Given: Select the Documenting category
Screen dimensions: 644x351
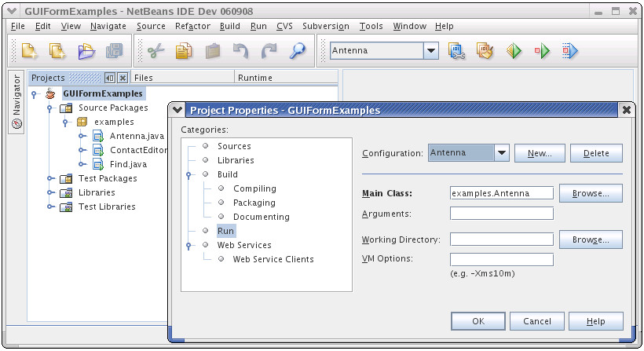Looking at the screenshot, I should [x=262, y=217].
